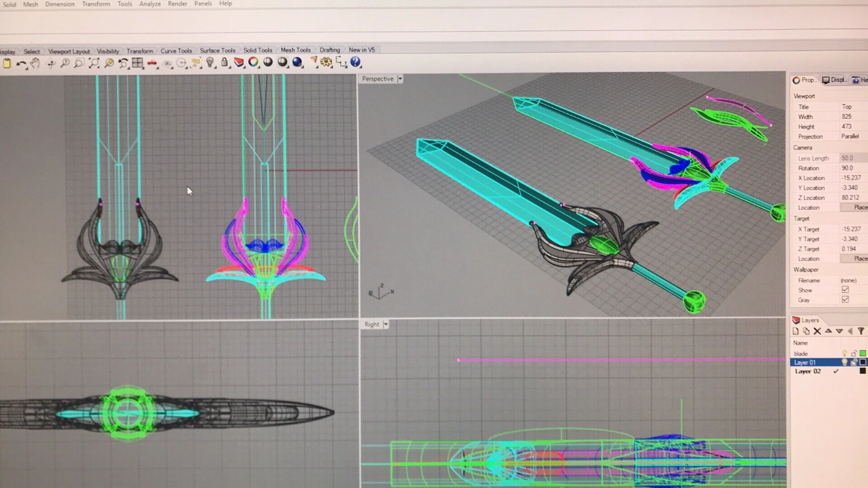Viewport: 868px width, 488px height.
Task: Click the padlock Lock objects icon
Action: (224, 63)
